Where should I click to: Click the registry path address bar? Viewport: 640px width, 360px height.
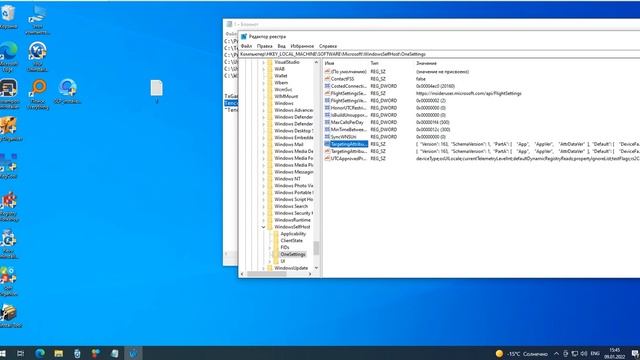440,54
